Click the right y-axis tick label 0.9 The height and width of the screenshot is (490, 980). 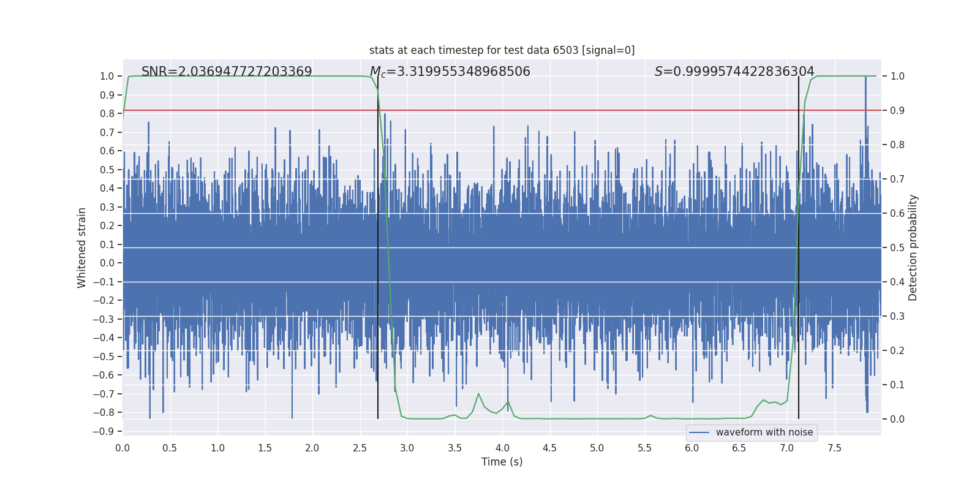(897, 110)
